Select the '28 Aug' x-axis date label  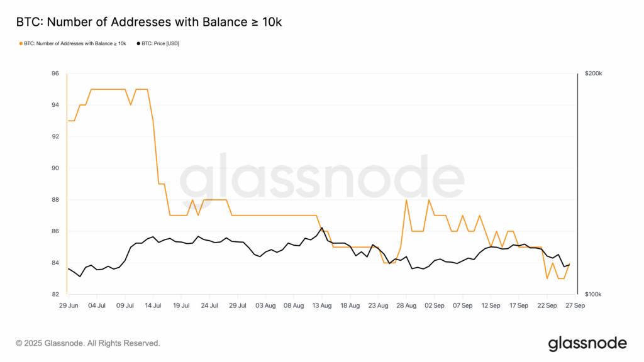click(x=406, y=305)
